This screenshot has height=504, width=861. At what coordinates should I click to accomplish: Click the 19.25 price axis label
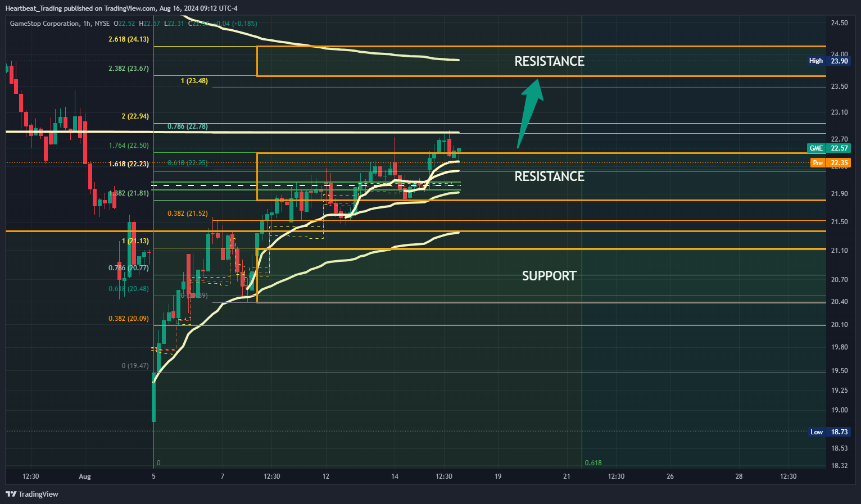coord(840,391)
